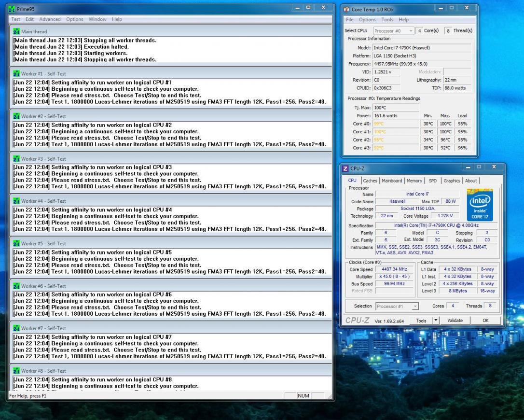Click the Core Voltage value 1.278 V
The image size is (524, 420).
pos(445,216)
